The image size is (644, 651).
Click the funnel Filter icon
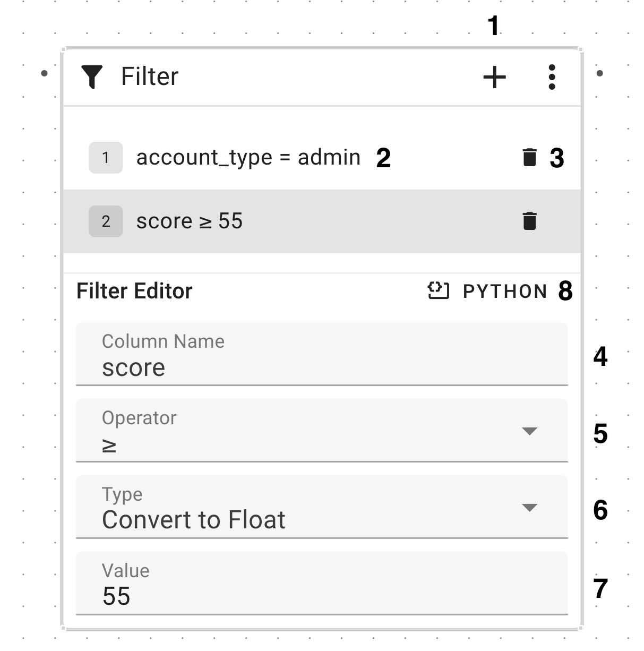92,77
